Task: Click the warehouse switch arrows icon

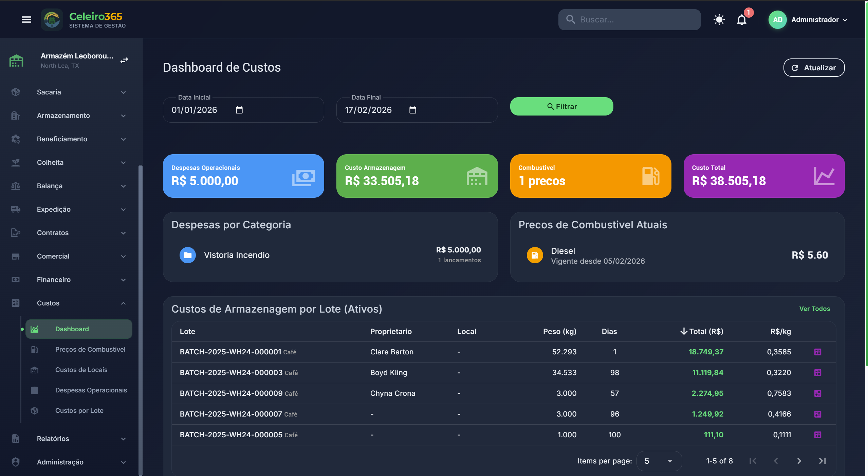Action: tap(124, 60)
